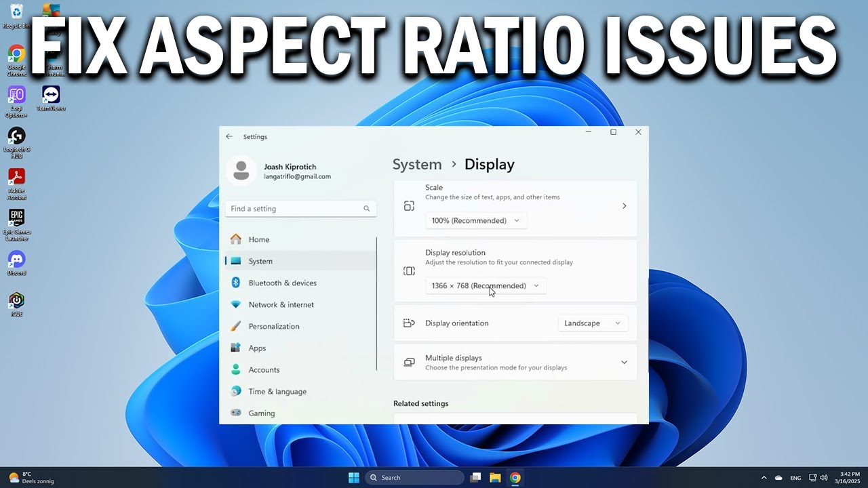Open Accounts settings category
868x488 pixels.
[x=300, y=369]
